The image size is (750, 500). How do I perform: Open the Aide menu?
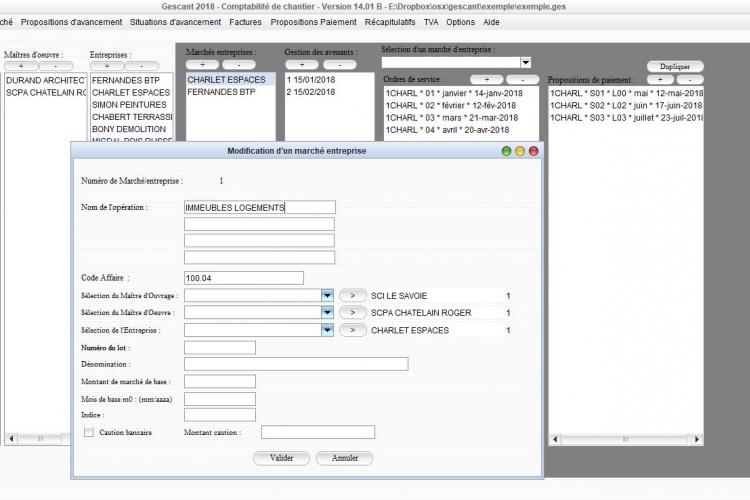pos(491,22)
